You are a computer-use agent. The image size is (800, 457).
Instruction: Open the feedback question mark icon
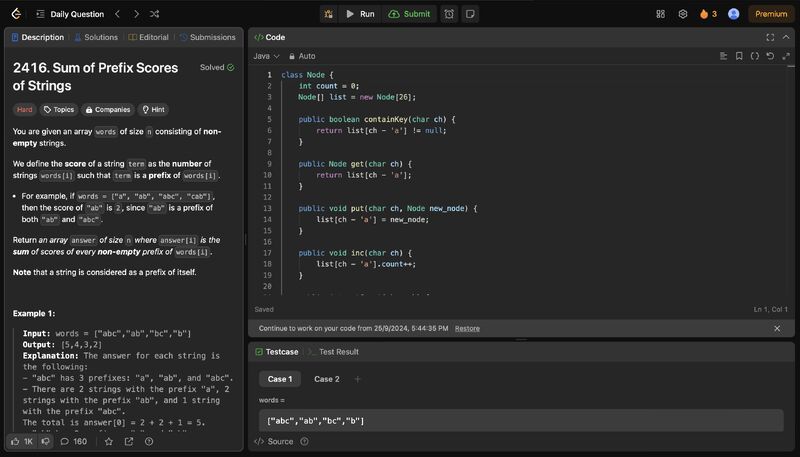(x=149, y=442)
